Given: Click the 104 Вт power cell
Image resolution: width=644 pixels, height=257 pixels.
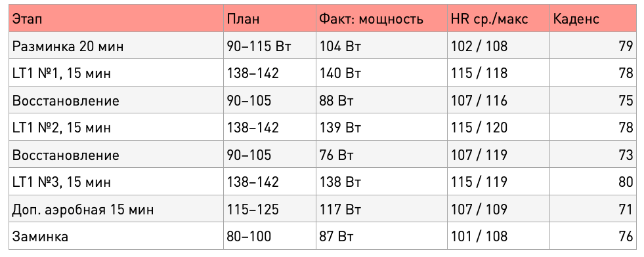Looking at the screenshot, I should [x=381, y=46].
